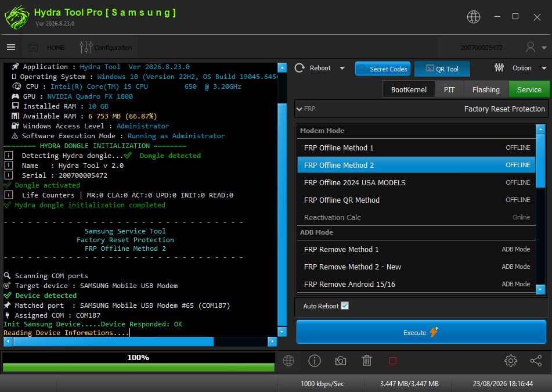Viewport: 552px width, 392px height.
Task: Open the Reboot dropdown arrow
Action: coord(342,69)
